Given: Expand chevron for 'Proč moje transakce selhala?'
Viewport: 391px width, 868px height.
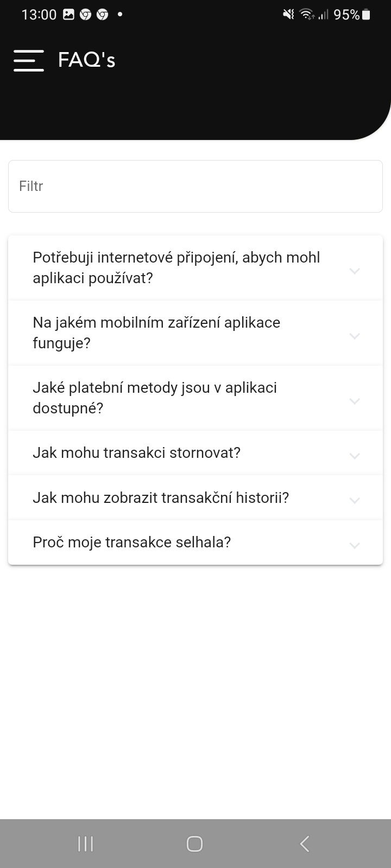Looking at the screenshot, I should coord(355,545).
